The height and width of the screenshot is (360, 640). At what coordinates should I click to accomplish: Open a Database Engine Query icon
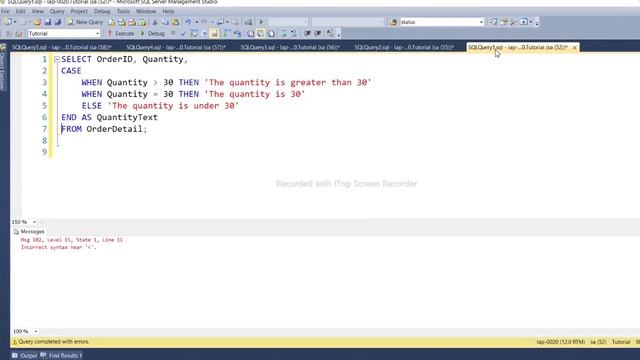coord(111,22)
